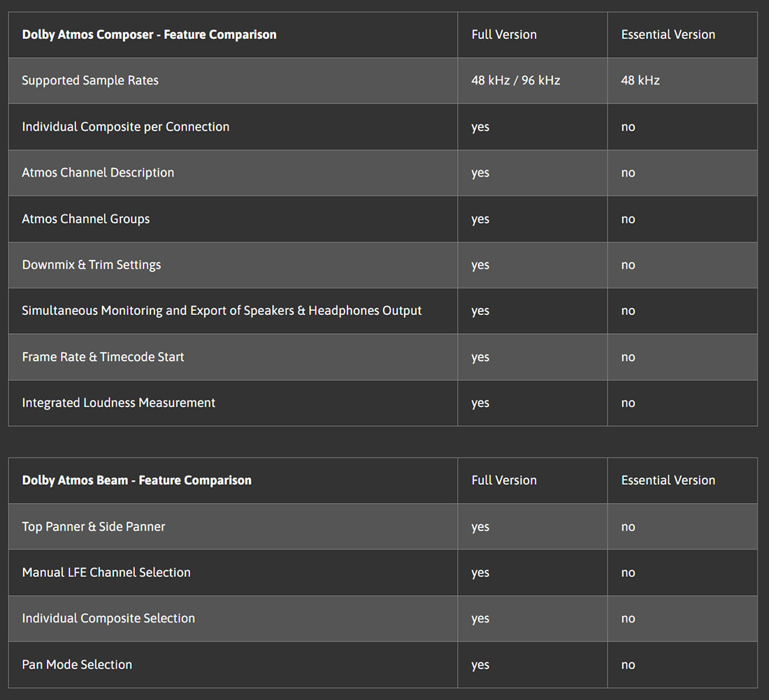769x700 pixels.
Task: Select Integrated Loudness Measurement row label
Action: tap(119, 403)
